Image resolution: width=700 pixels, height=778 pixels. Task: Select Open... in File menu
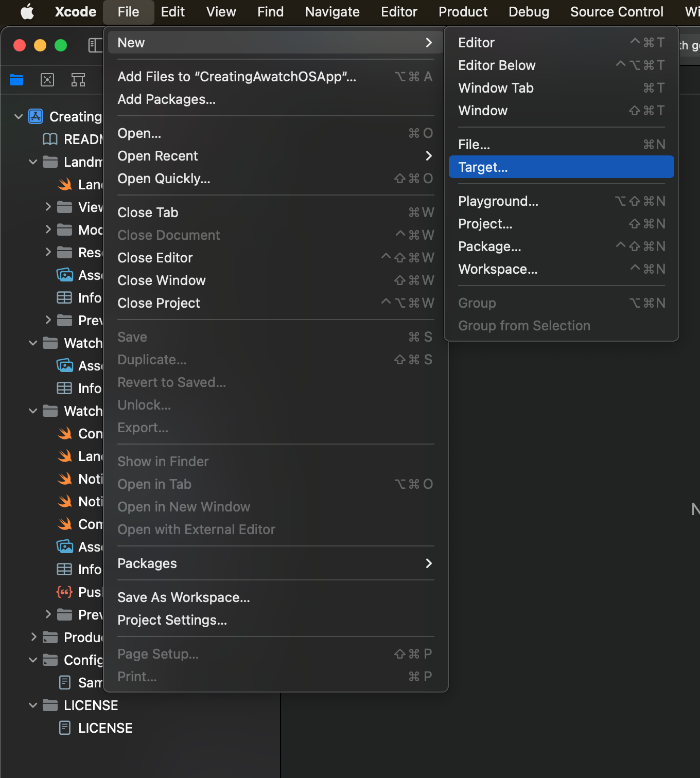pos(276,133)
